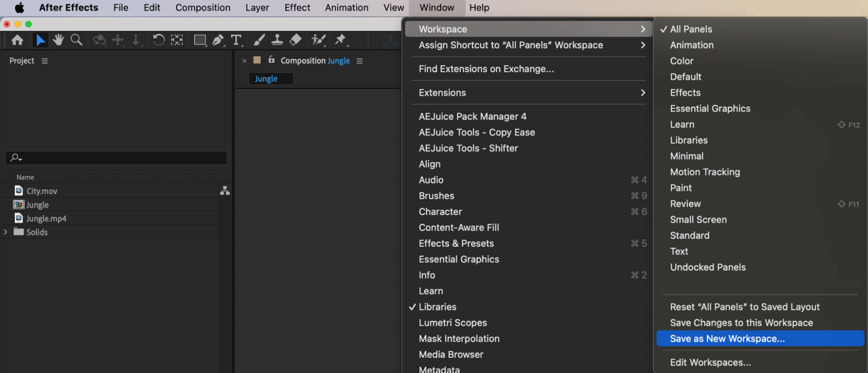The height and width of the screenshot is (373, 868).
Task: Toggle the Brushes panel on
Action: pos(527,196)
